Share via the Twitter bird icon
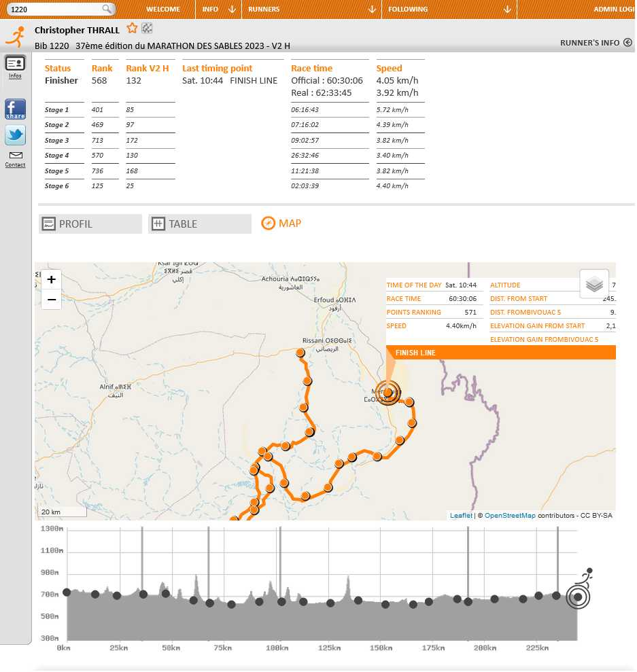The height and width of the screenshot is (672, 637). pos(16,135)
